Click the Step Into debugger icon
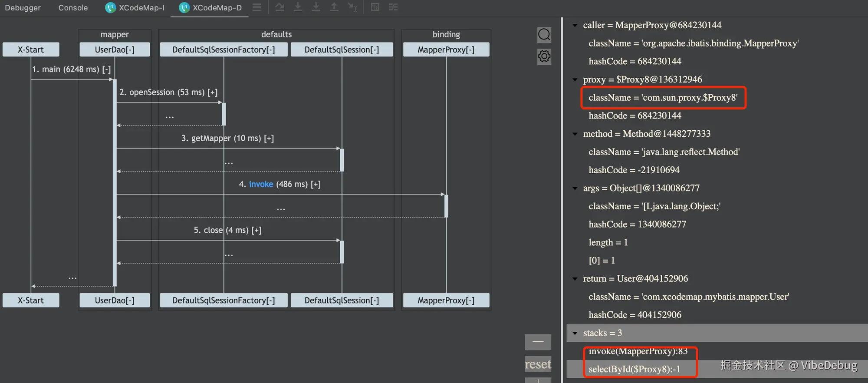 298,7
